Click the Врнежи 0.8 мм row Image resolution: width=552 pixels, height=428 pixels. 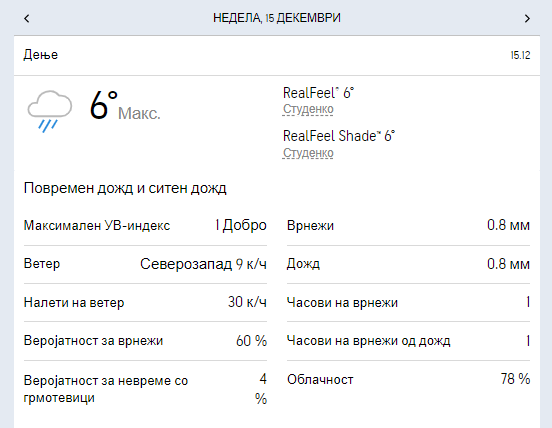click(408, 226)
